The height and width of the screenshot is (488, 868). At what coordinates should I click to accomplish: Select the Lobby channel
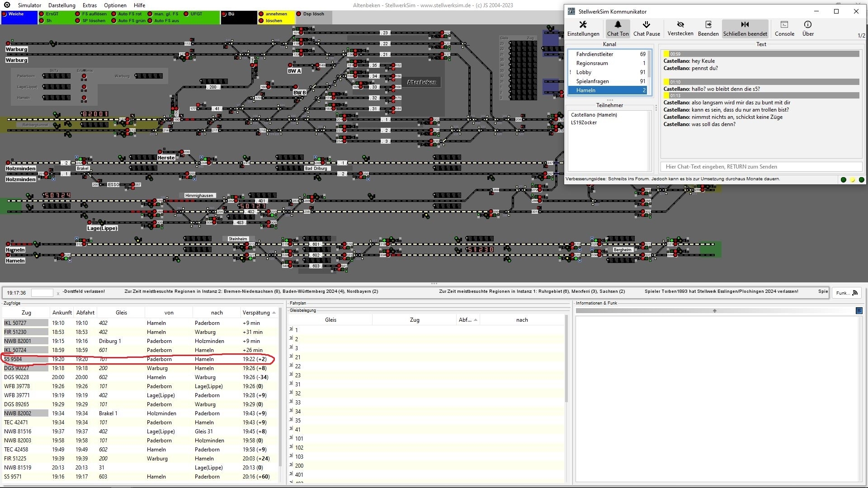tap(584, 72)
